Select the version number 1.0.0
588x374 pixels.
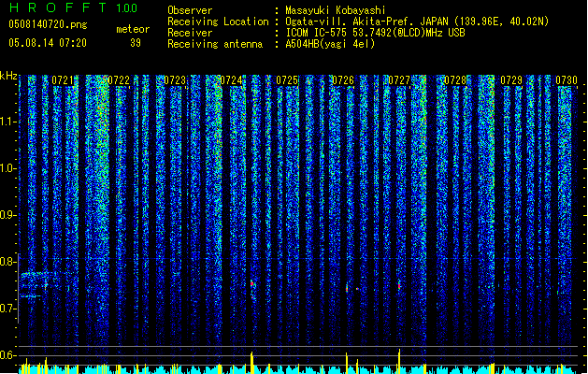(x=126, y=7)
